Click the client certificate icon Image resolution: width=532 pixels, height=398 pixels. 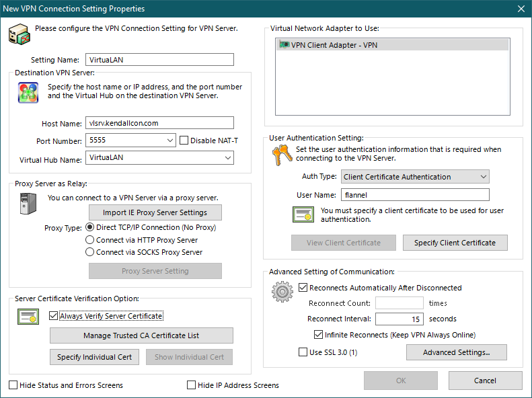coord(303,214)
